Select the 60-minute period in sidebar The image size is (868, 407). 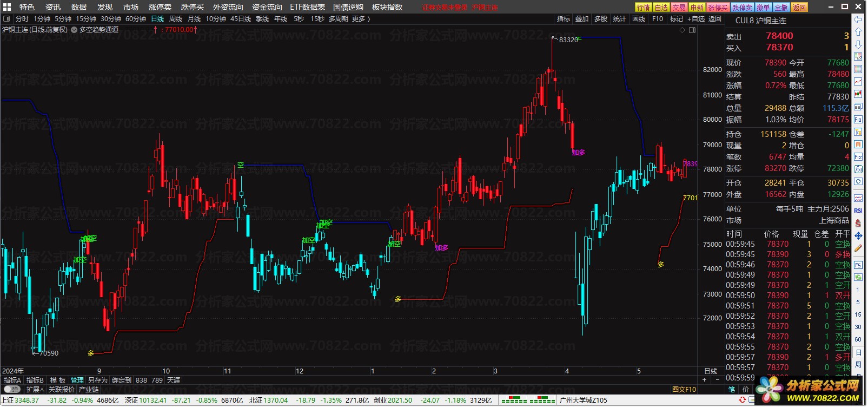click(x=858, y=339)
